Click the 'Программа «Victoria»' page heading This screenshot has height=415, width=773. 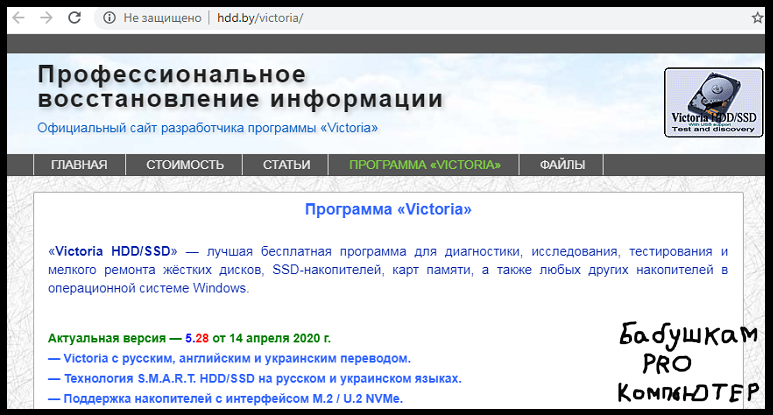tap(388, 209)
